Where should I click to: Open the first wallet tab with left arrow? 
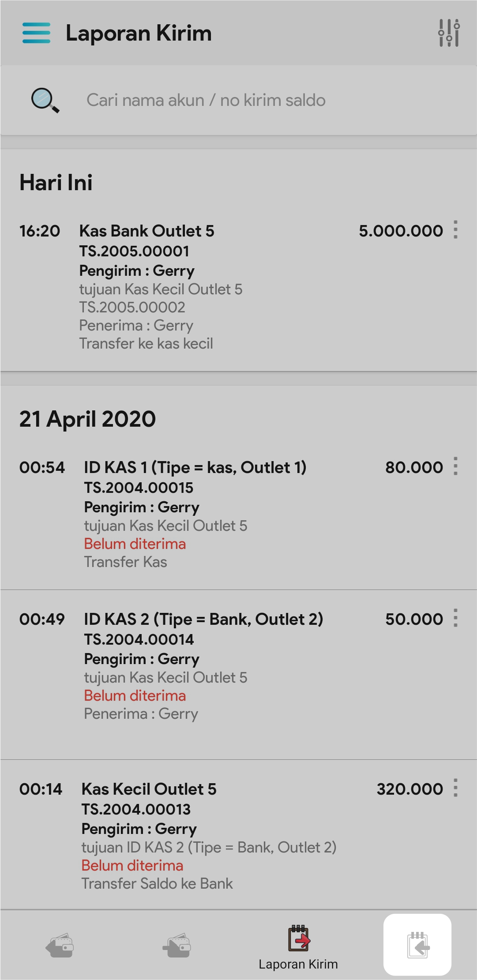click(x=60, y=945)
